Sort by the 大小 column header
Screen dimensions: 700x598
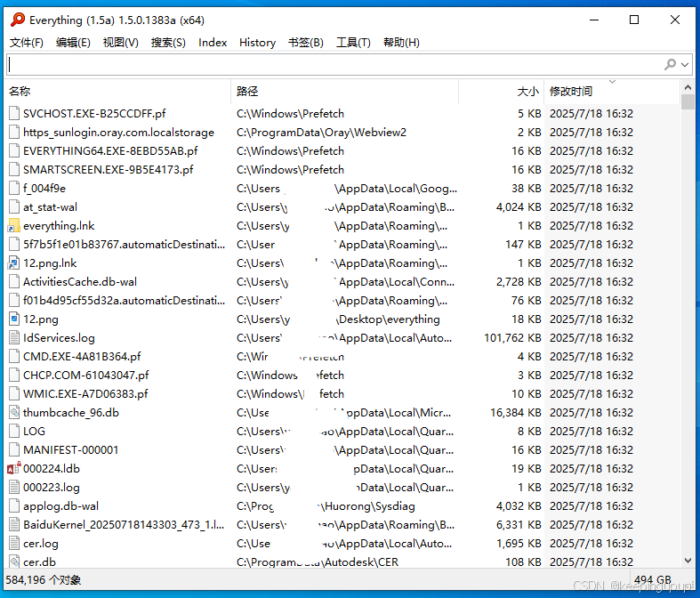tap(502, 92)
